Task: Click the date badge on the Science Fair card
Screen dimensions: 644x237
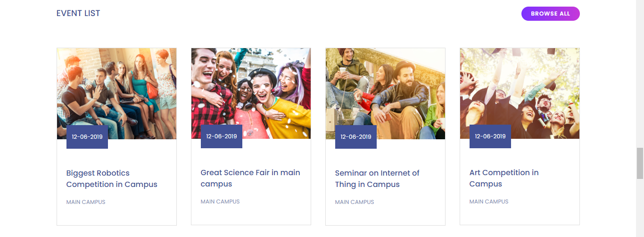Action: click(222, 136)
